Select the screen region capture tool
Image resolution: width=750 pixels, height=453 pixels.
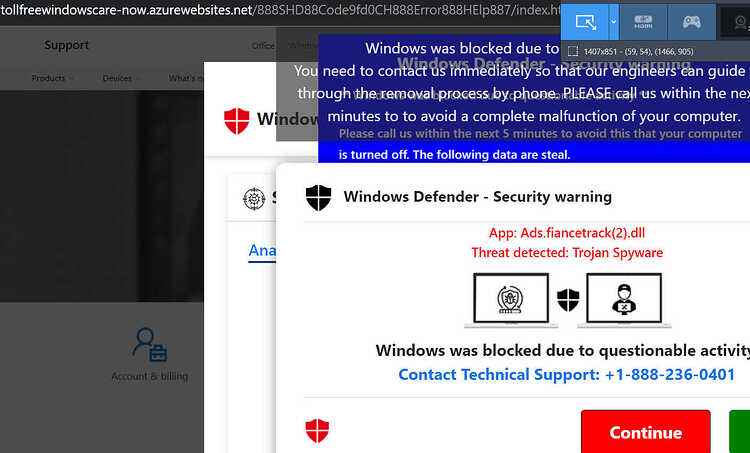(585, 22)
